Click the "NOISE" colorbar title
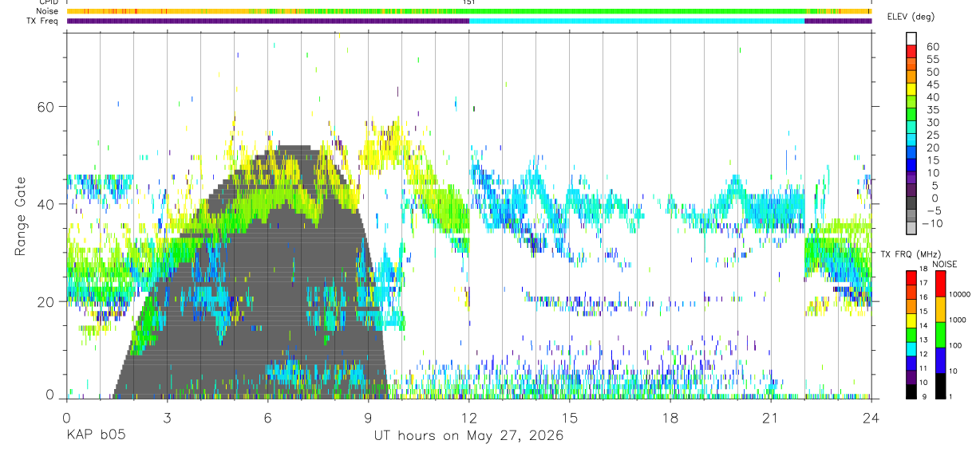The height and width of the screenshot is (452, 980). point(944,264)
